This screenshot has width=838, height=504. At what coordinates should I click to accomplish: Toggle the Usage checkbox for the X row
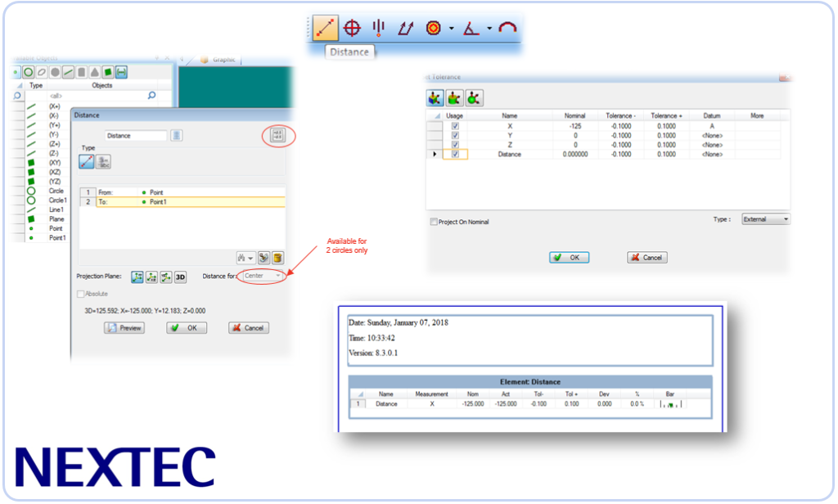(x=455, y=126)
